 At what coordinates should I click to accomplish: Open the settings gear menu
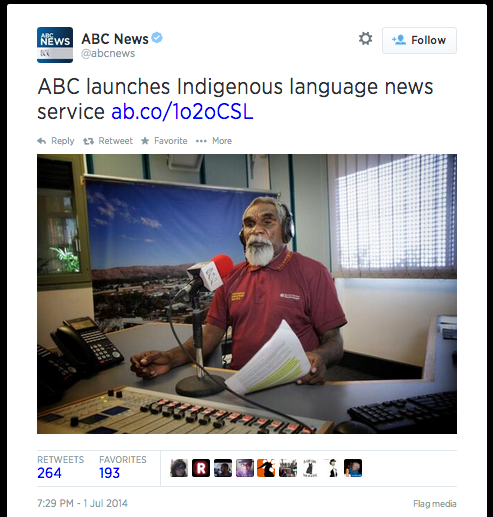click(365, 39)
